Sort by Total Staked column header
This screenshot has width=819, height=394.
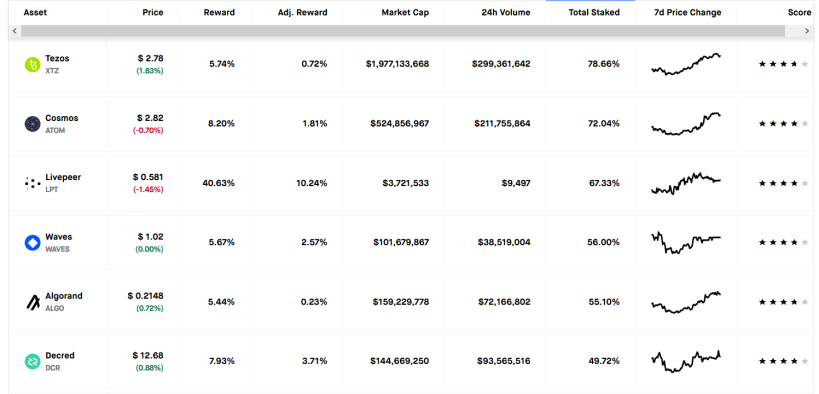(x=594, y=13)
